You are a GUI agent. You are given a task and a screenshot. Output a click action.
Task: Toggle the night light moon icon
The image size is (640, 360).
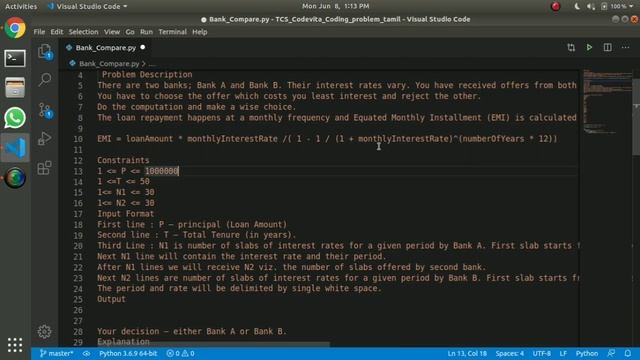[576, 7]
